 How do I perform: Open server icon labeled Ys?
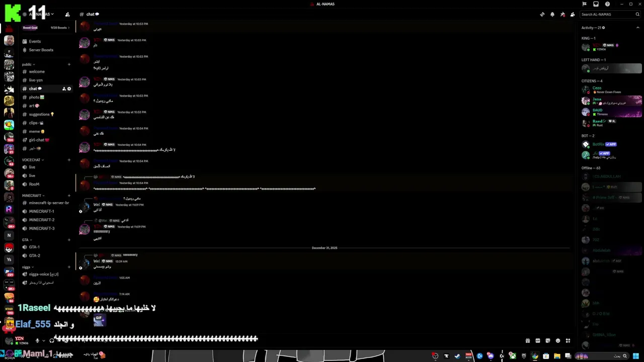9,259
